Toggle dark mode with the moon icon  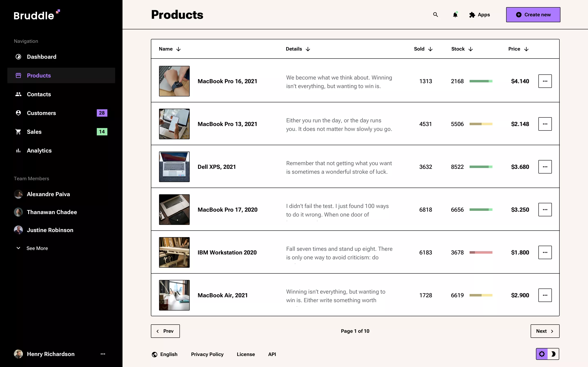(x=554, y=354)
